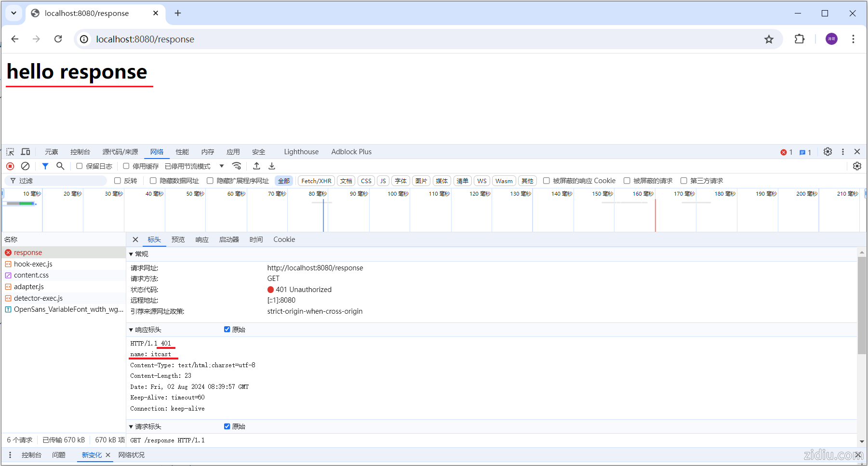The image size is (868, 466).
Task: Uncheck 原始 beside 响应标头
Action: point(227,330)
